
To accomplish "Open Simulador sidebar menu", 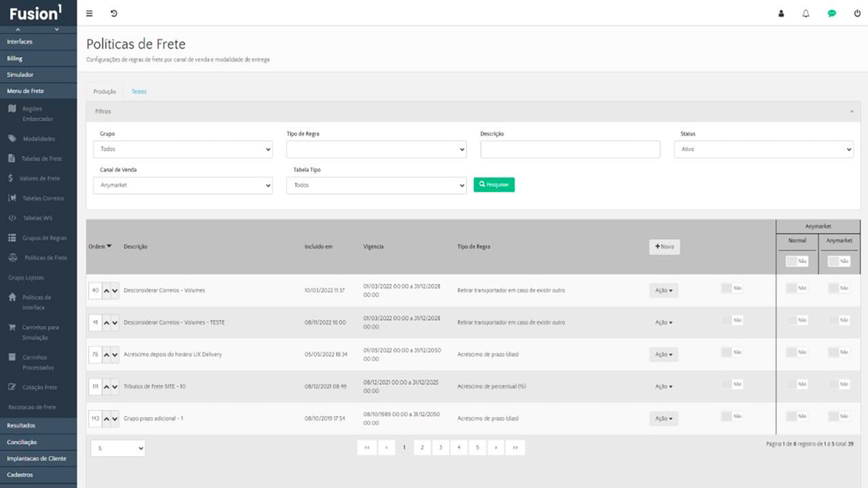I will (x=39, y=75).
